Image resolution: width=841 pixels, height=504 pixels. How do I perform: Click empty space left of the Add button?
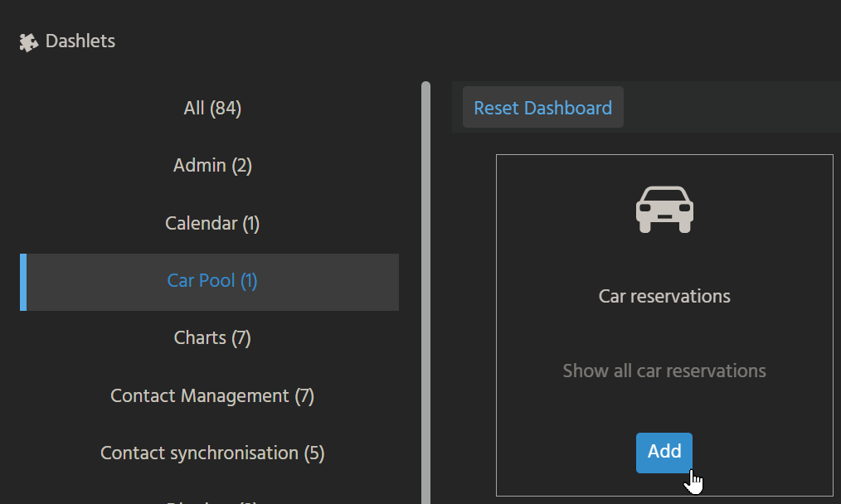(x=564, y=452)
